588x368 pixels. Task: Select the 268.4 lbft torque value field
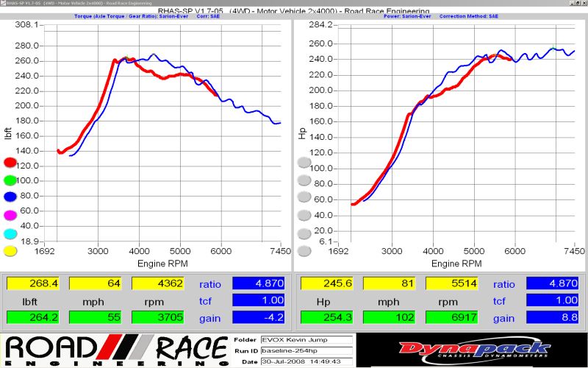tap(34, 283)
